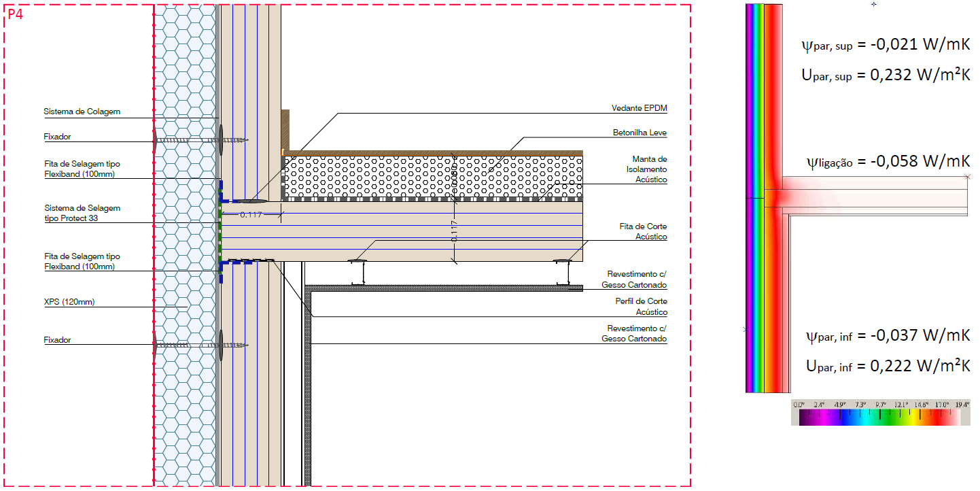Click Gesso Cartonado label below Perfil de Corte
Image resolution: width=980 pixels, height=491 pixels.
pos(634,333)
